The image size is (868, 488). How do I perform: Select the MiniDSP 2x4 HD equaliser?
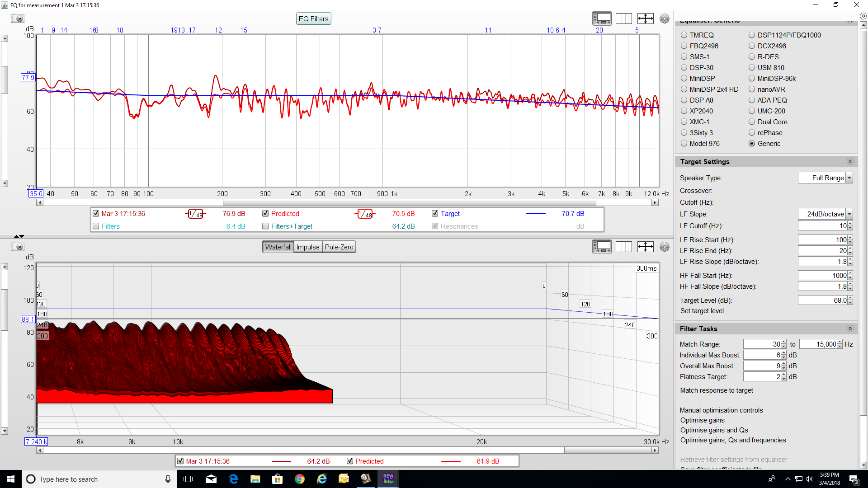point(684,89)
